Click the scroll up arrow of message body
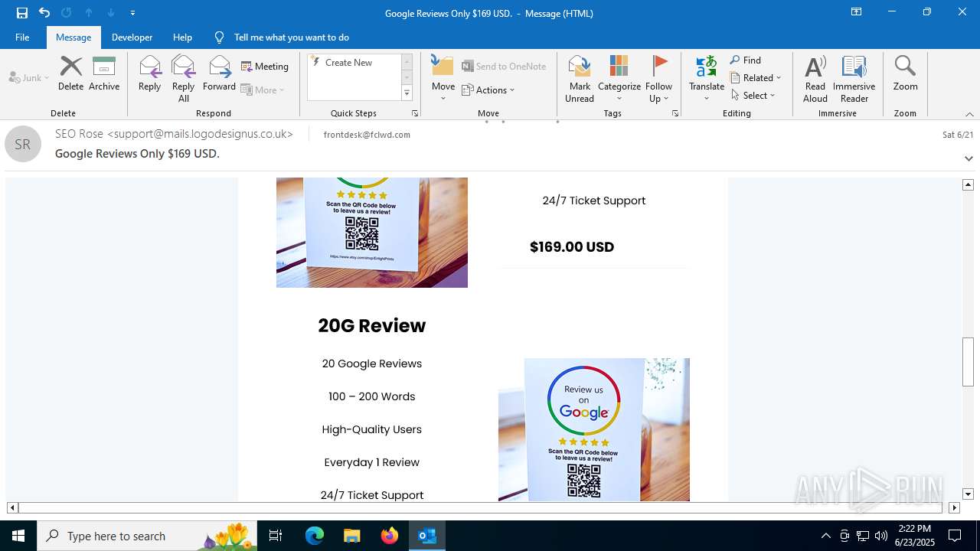This screenshot has height=551, width=980. pyautogui.click(x=968, y=184)
